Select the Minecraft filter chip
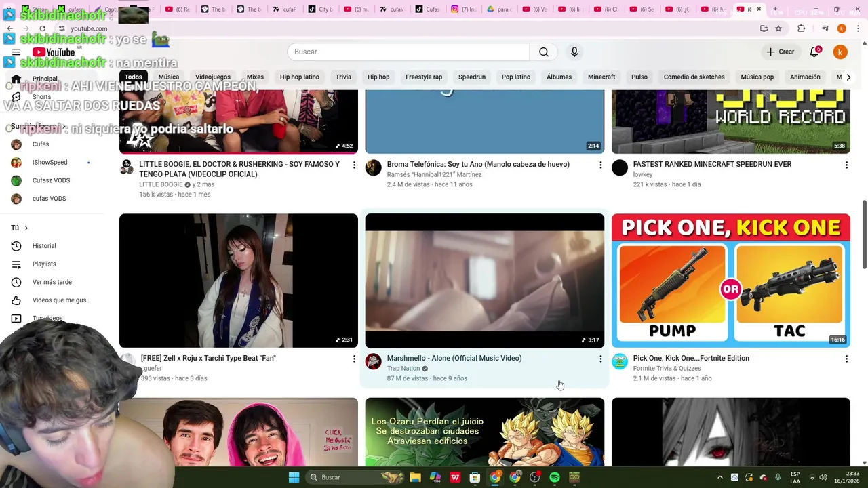The height and width of the screenshot is (488, 868). 601,77
